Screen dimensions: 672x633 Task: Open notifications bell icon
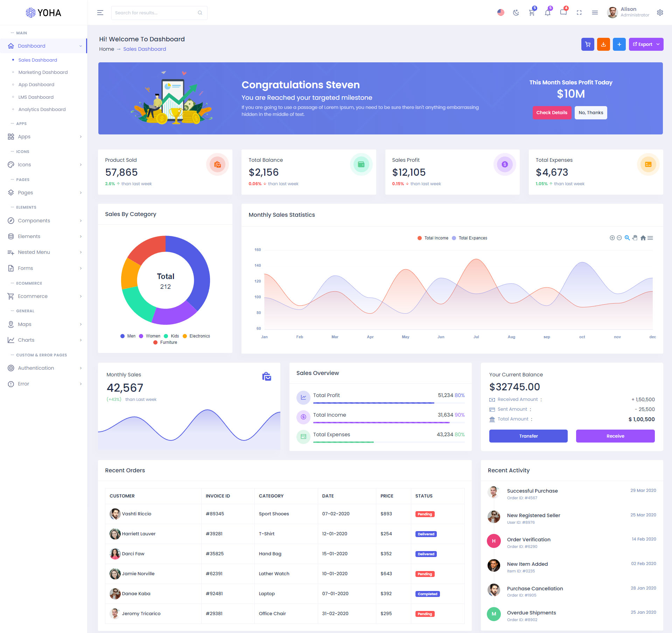(x=547, y=13)
